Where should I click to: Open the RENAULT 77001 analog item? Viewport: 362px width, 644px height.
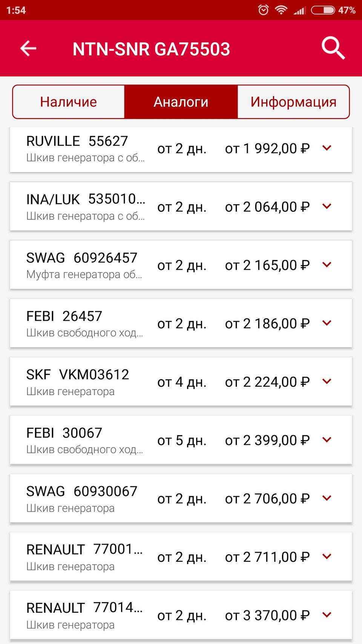(x=84, y=556)
